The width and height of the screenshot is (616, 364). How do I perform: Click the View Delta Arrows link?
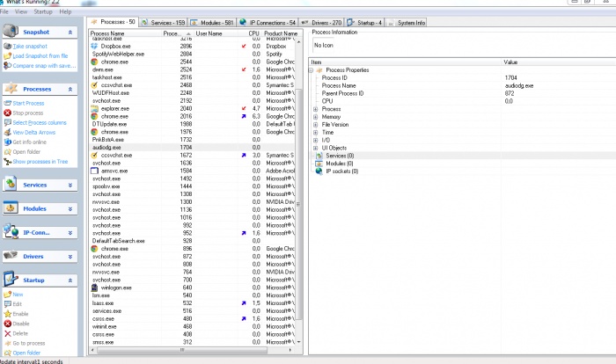[33, 133]
